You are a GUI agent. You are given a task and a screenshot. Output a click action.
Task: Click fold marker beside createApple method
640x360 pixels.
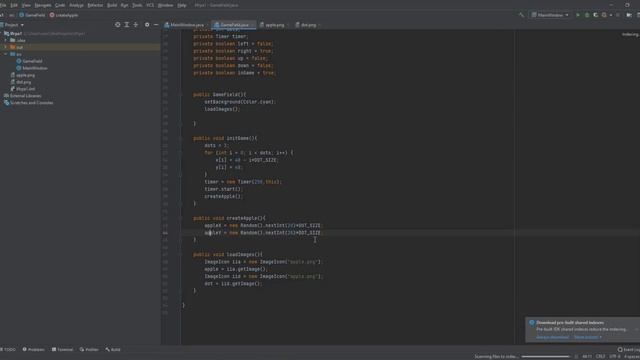pyautogui.click(x=180, y=218)
